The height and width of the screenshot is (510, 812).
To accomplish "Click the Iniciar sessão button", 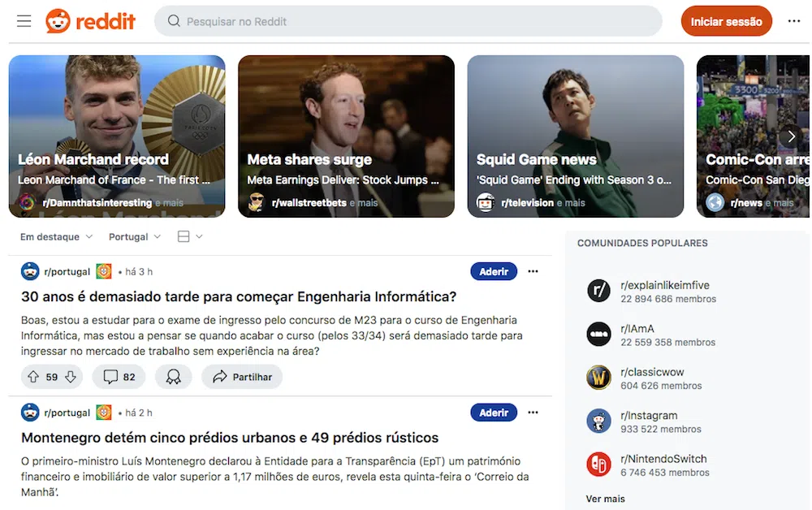I will click(x=726, y=21).
